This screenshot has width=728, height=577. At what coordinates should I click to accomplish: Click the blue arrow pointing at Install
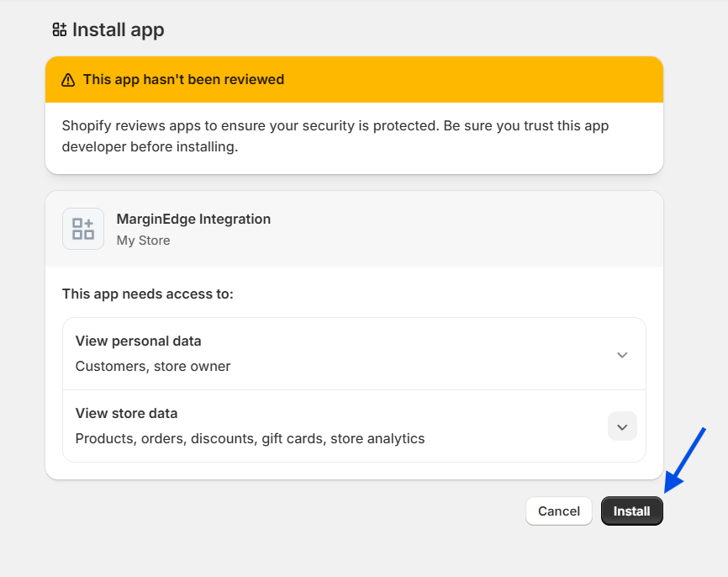(685, 459)
